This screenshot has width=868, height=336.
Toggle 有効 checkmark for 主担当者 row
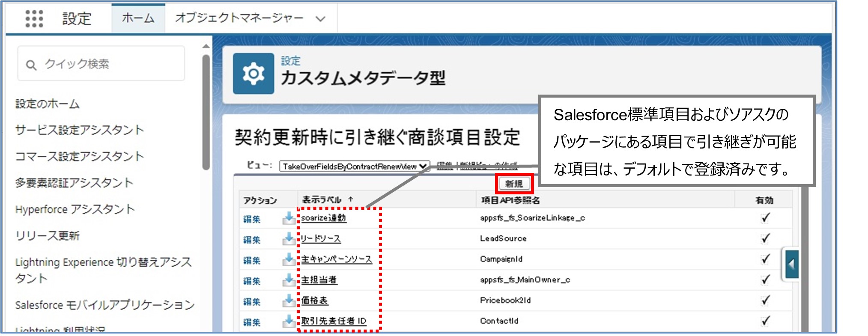pyautogui.click(x=765, y=280)
